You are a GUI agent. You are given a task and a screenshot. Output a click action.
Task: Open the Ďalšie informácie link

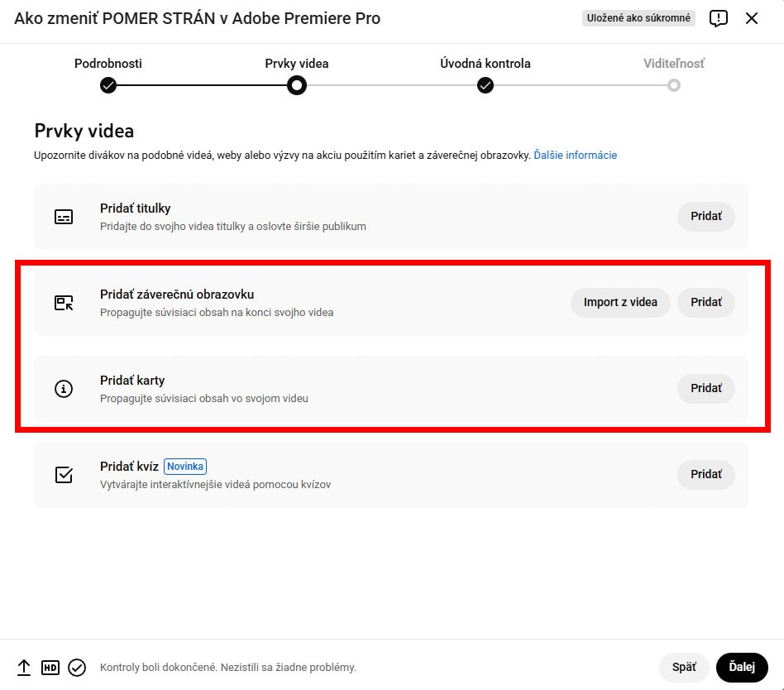tap(576, 155)
